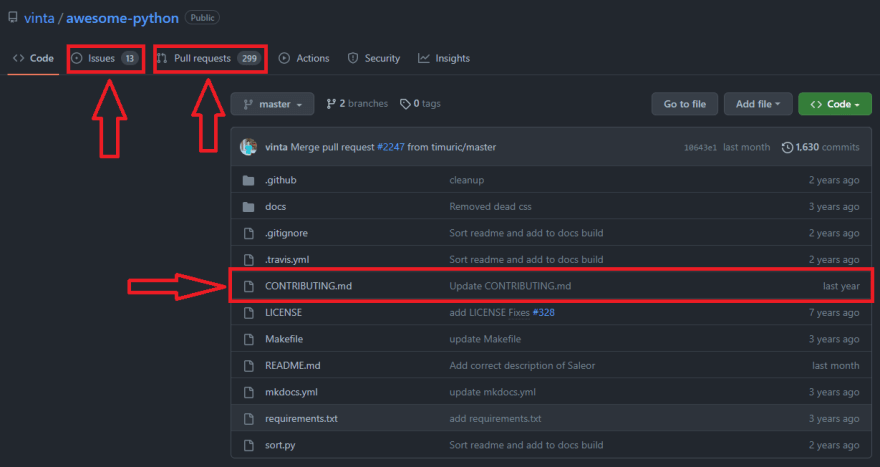The height and width of the screenshot is (467, 880).
Task: Click the file icon next to sort.py
Action: point(249,445)
